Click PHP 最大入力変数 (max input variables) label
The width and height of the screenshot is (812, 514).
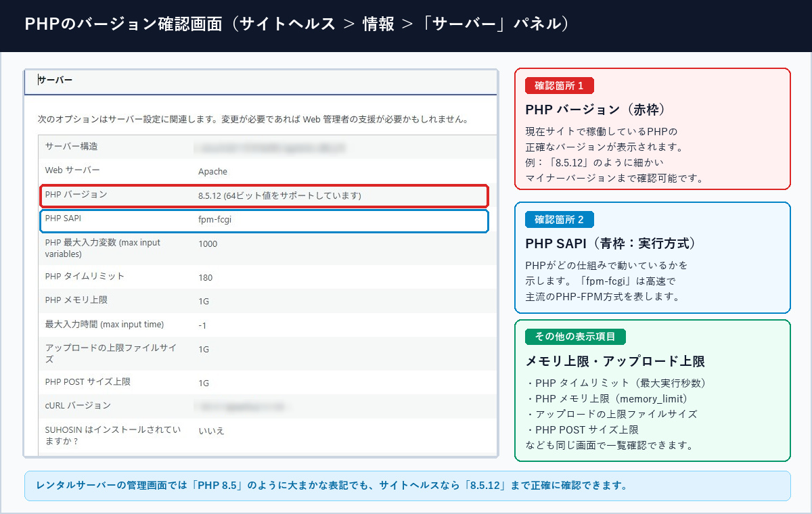103,248
